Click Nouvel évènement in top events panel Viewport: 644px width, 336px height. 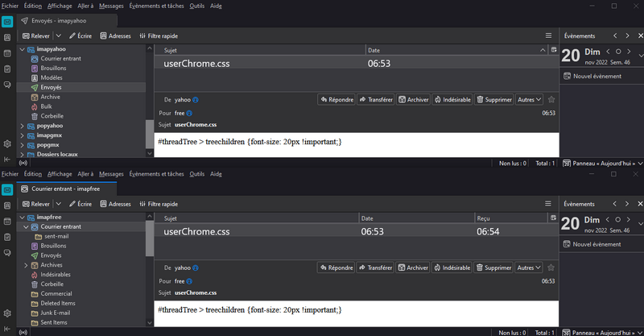[x=592, y=76]
